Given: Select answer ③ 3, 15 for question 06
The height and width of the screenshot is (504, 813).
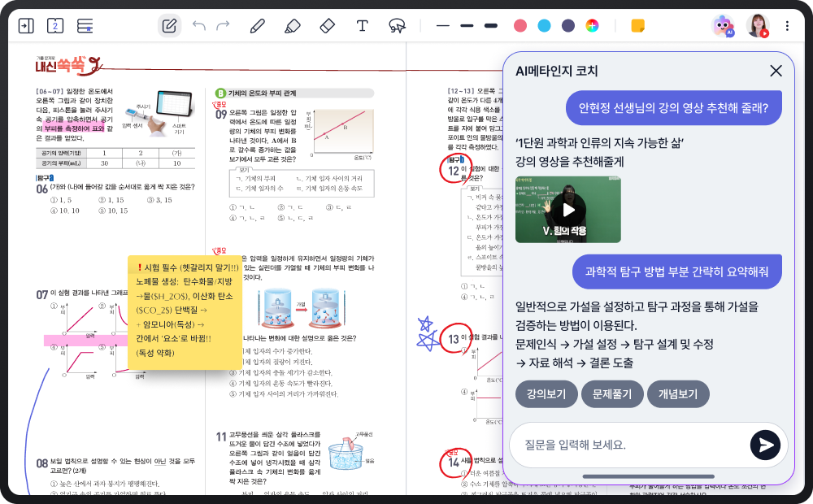Looking at the screenshot, I should 159,200.
